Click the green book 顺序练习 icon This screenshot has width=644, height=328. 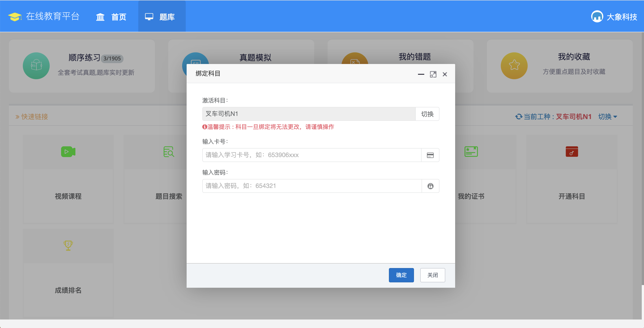click(x=36, y=66)
